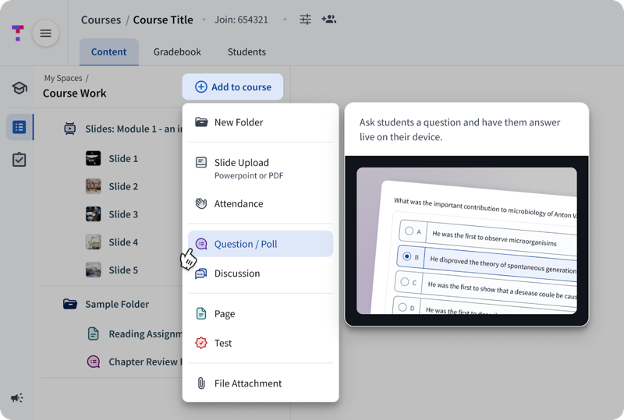Open the graduation cap courses icon
The image size is (624, 420).
click(19, 88)
